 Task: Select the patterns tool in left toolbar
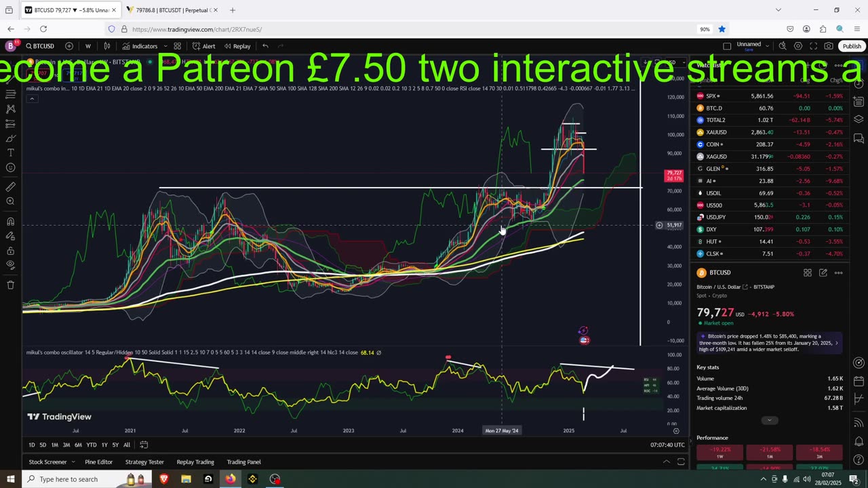pos(10,109)
